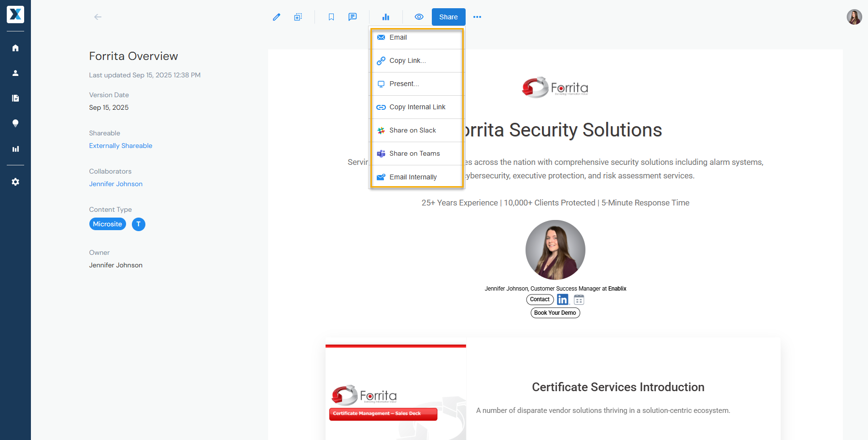Go to Home in the sidebar
The width and height of the screenshot is (868, 440).
15,48
